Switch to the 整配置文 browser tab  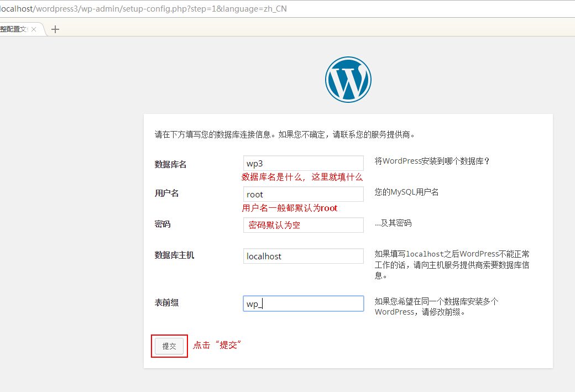pyautogui.click(x=14, y=29)
